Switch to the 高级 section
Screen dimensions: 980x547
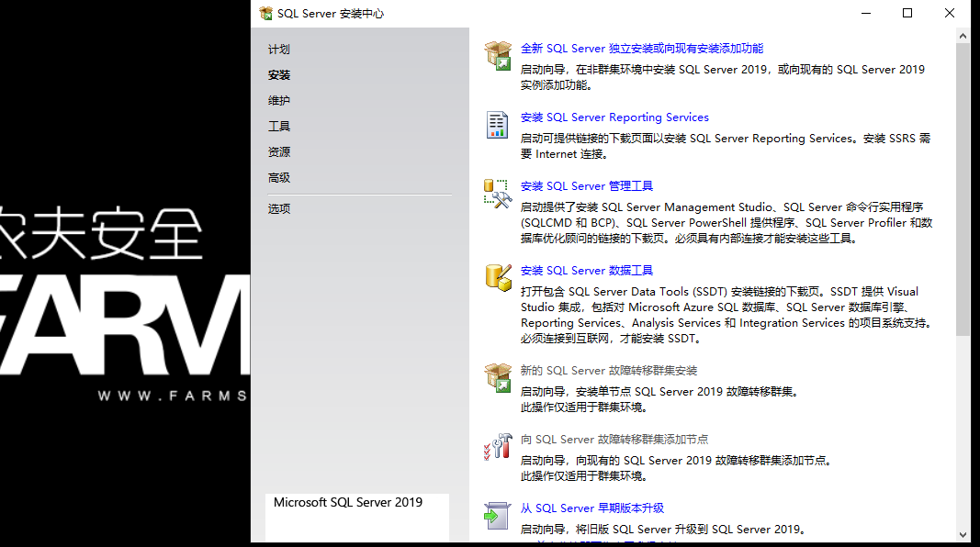tap(278, 177)
